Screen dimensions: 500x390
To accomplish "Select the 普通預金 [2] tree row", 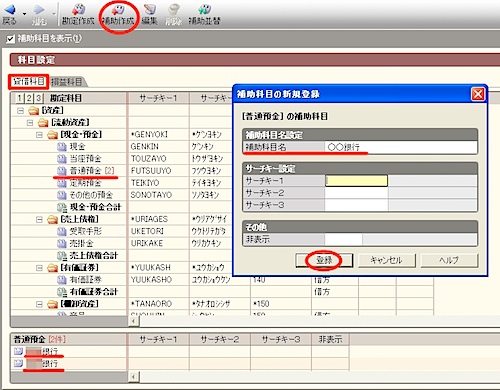I will click(x=68, y=171).
